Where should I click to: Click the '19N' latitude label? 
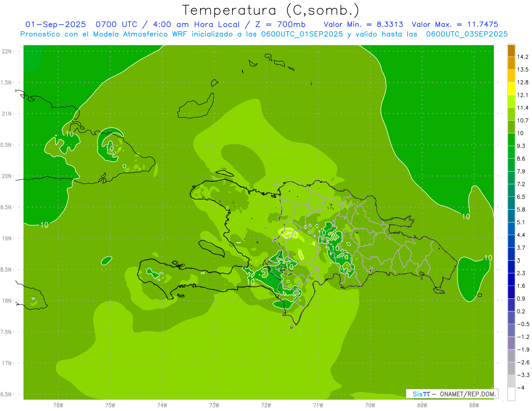7,239
